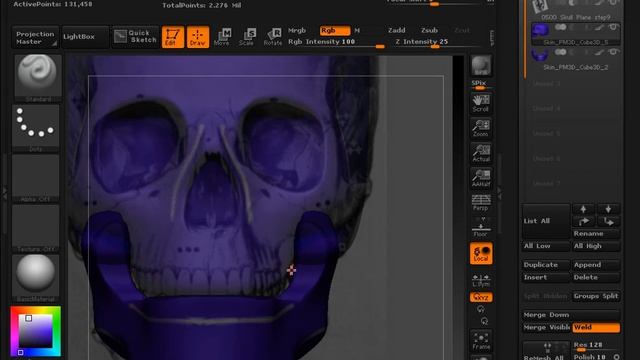Select the Draw mode icon
The height and width of the screenshot is (360, 640).
click(x=198, y=37)
